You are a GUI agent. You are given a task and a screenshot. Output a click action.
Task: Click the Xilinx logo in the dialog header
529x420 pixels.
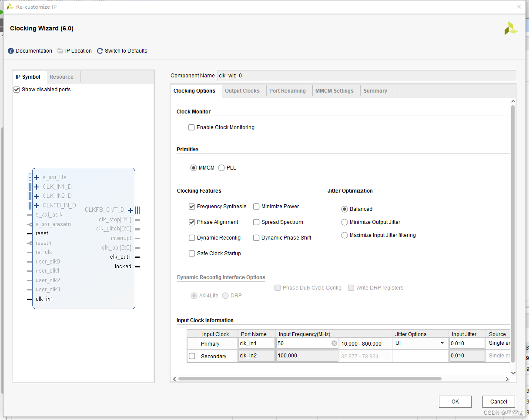coord(511,29)
